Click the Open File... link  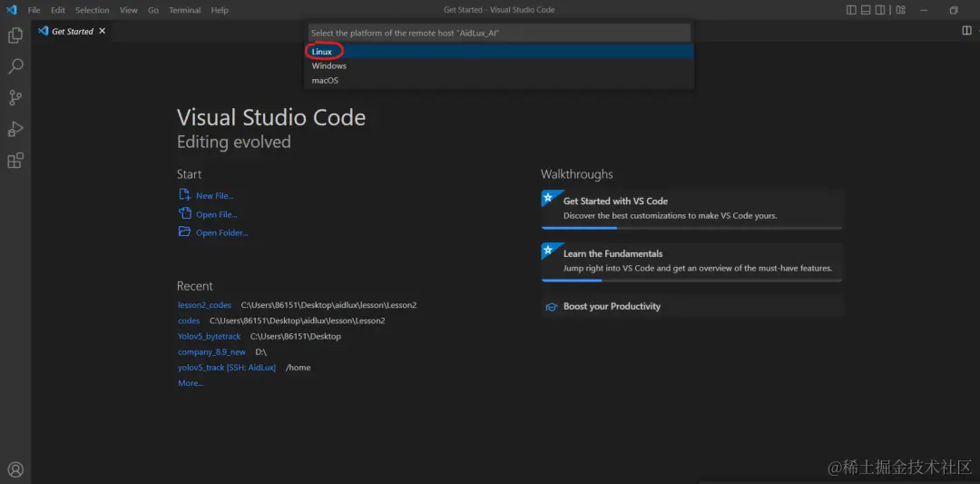(216, 214)
